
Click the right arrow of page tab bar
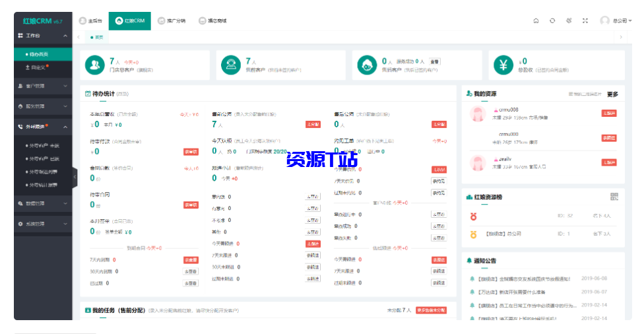click(621, 37)
